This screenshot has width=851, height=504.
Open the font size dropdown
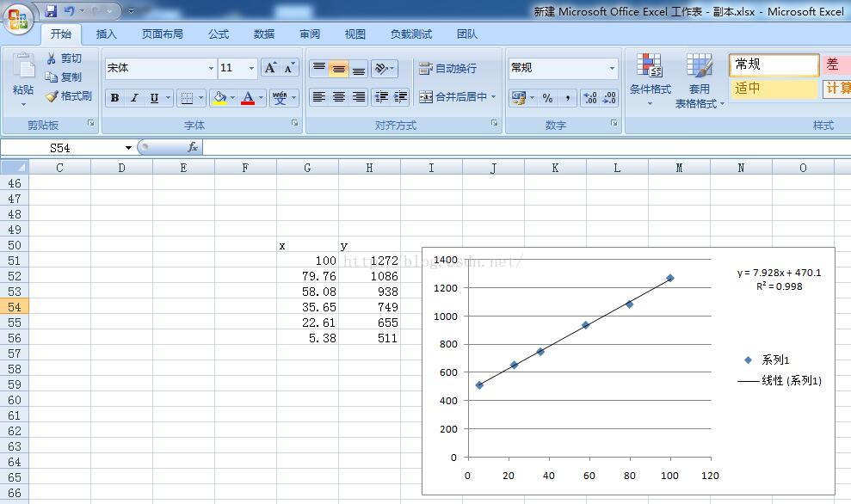pos(251,68)
